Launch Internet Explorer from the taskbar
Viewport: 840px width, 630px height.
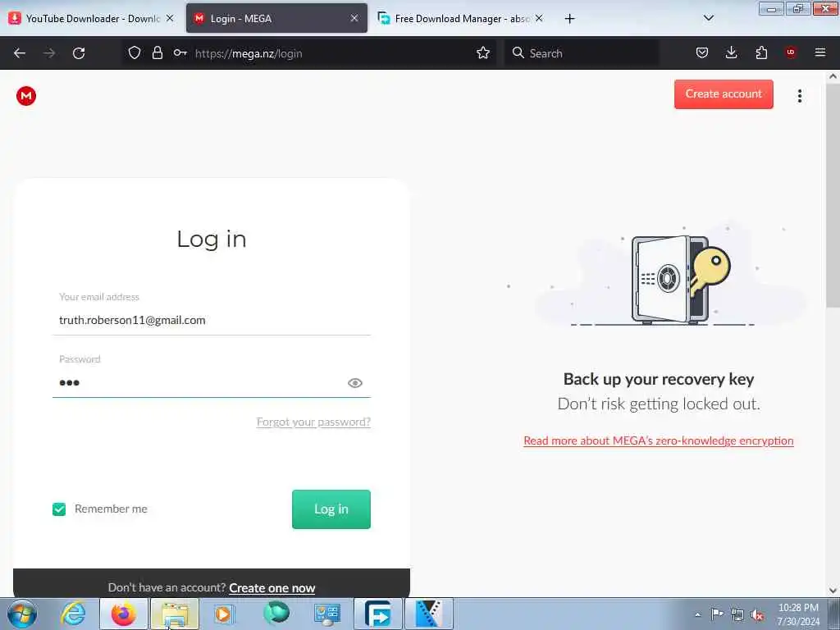[73, 614]
